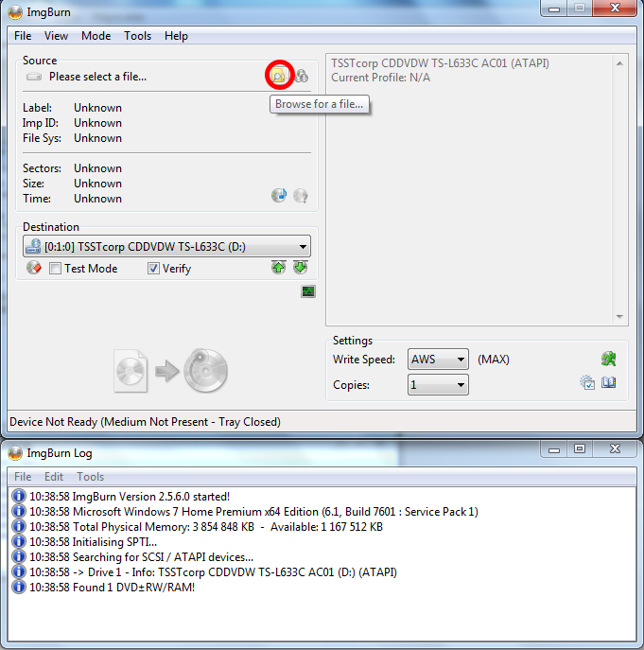Image resolution: width=644 pixels, height=650 pixels.
Task: Open the Write Speed AWS dropdown
Action: (438, 359)
